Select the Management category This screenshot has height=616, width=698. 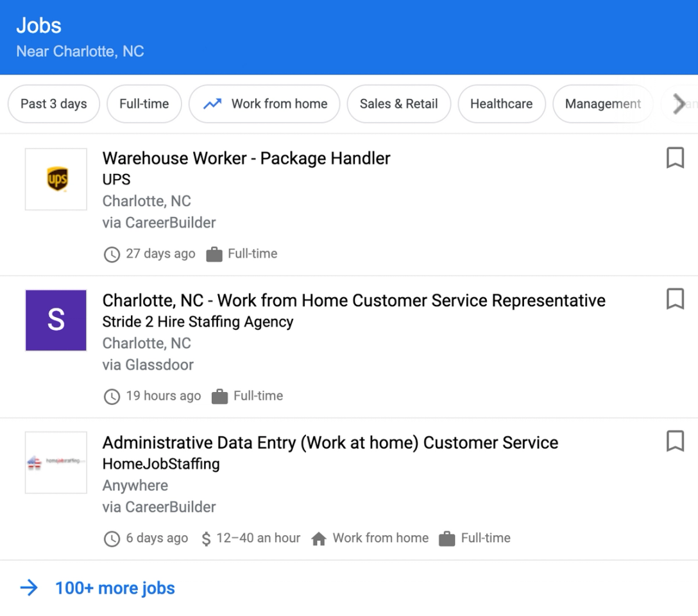[x=602, y=103]
